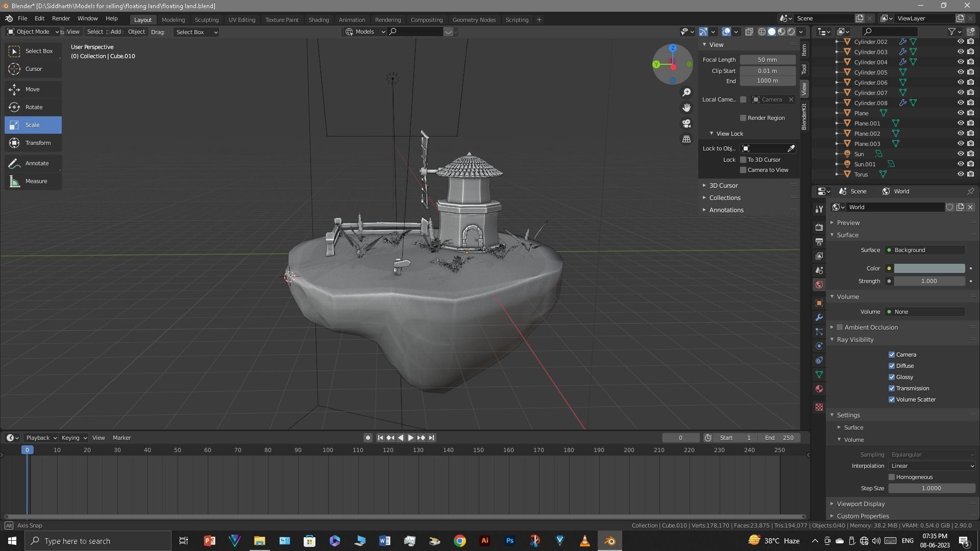This screenshot has height=551, width=980.
Task: Open the Drag Select Box dropdown
Action: (197, 32)
